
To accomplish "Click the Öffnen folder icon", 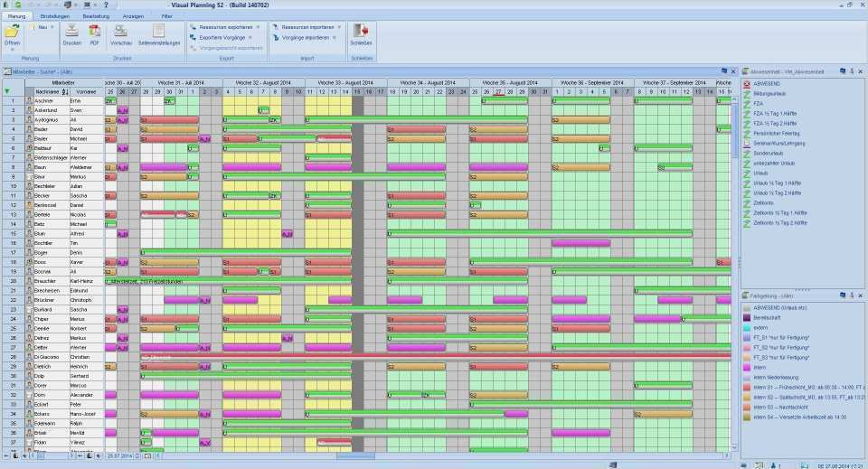I will (x=12, y=32).
